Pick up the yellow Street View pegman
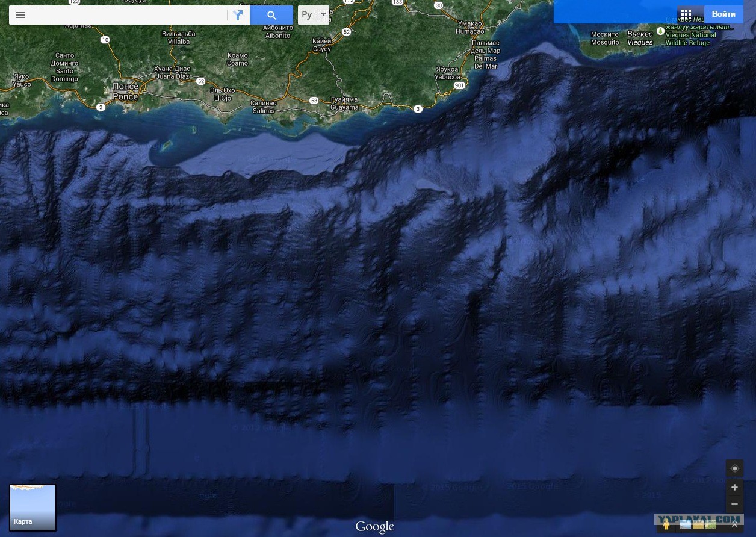The image size is (756, 537). 666,524
